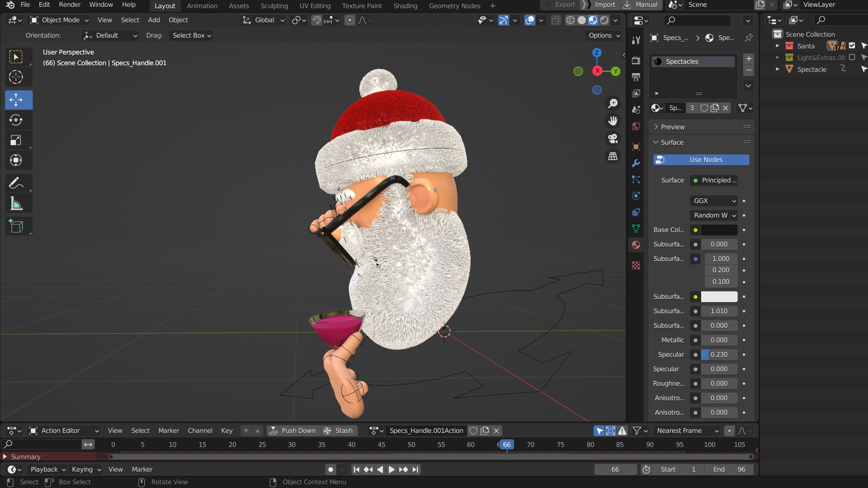Select the Scale tool
Viewport: 868px width, 488px height.
(16, 140)
